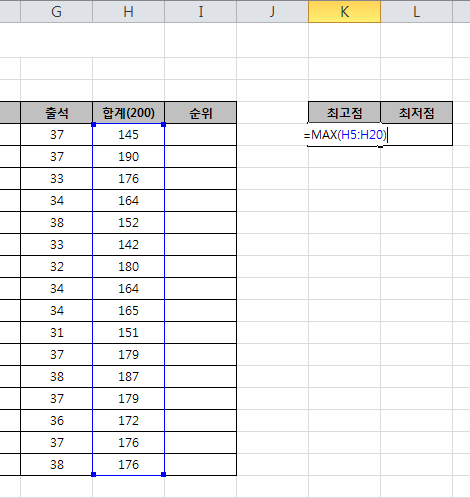The width and height of the screenshot is (470, 498).
Task: Select attendance 34 beside total 165
Action: click(x=56, y=311)
